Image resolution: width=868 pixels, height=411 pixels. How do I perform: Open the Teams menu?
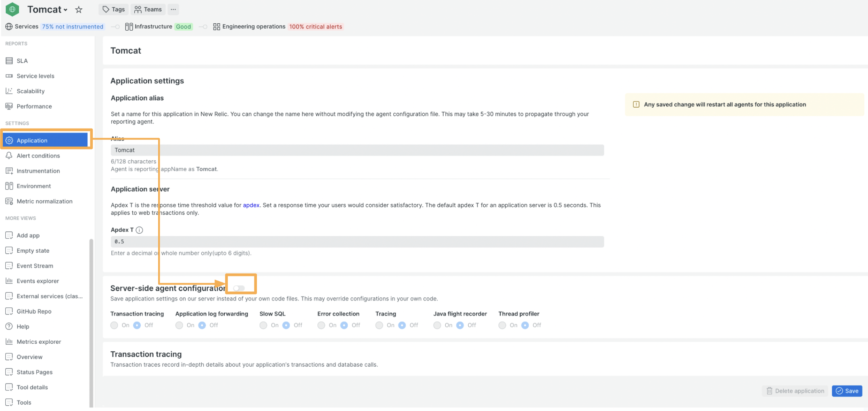(x=148, y=10)
